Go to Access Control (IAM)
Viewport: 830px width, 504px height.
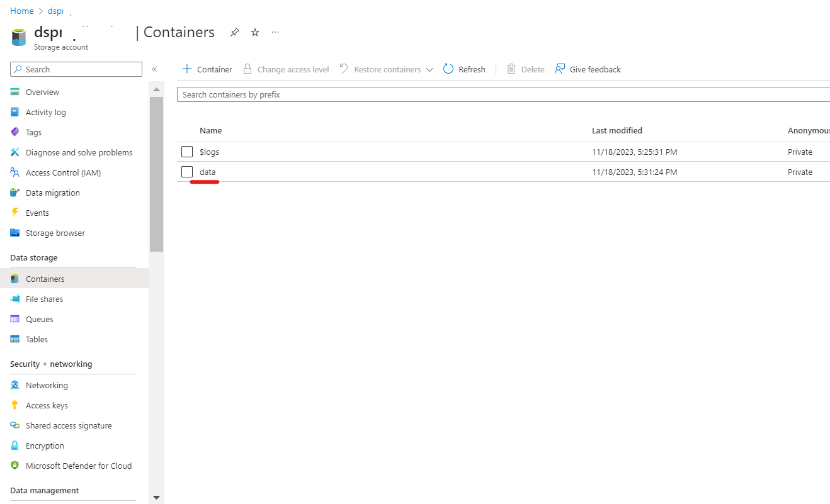[63, 172]
